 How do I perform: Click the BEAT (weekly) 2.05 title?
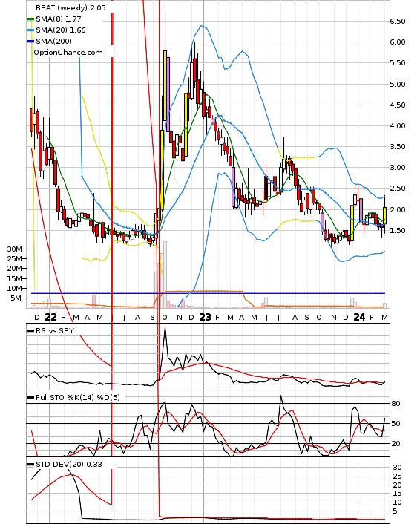tap(70, 7)
